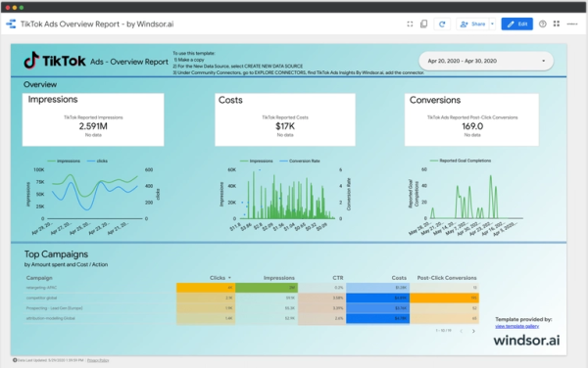Go to the next table page arrow

pos(473,331)
